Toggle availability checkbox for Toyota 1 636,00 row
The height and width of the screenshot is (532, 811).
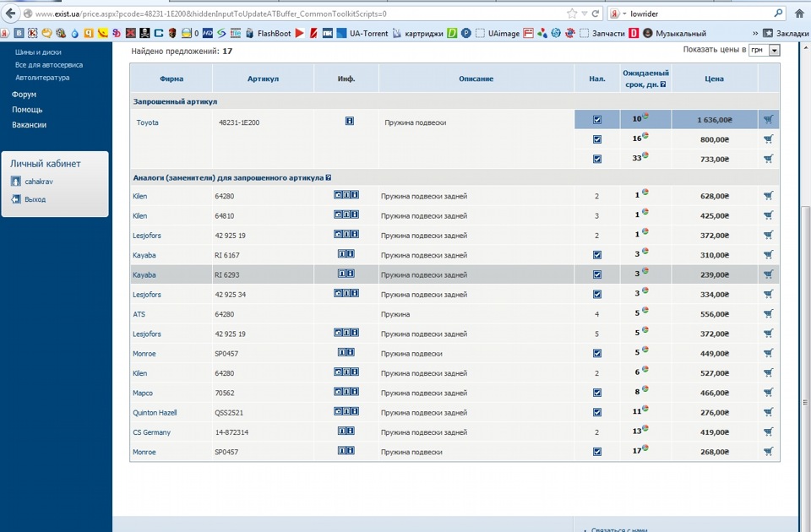[x=597, y=120]
